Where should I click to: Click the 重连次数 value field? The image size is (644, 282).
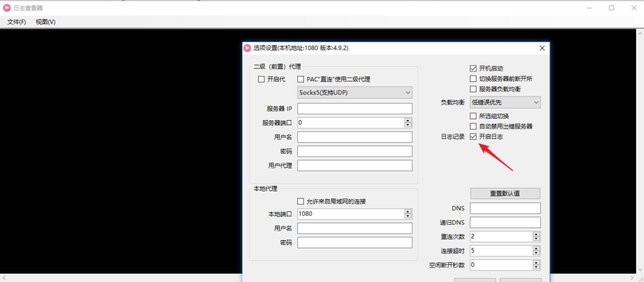coord(501,236)
